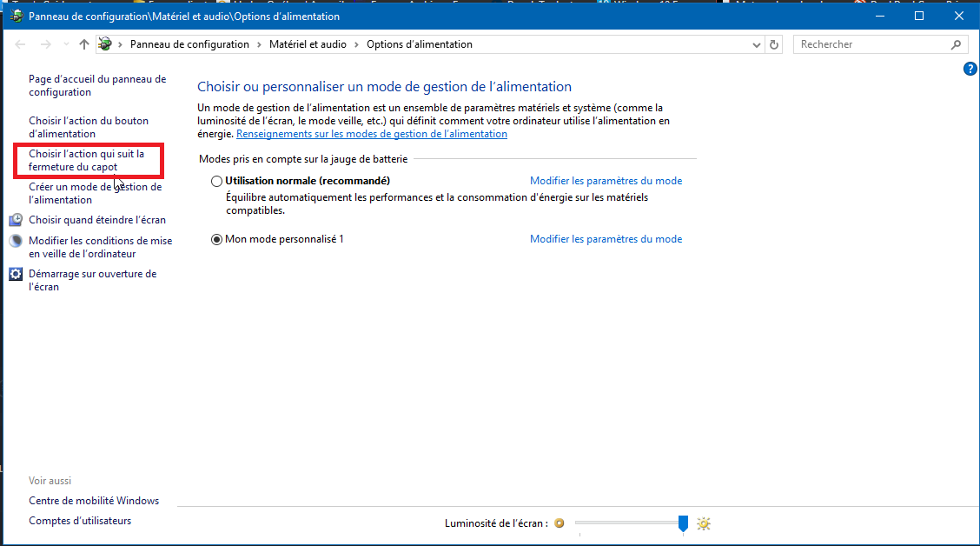This screenshot has height=546, width=980.
Task: Click the bright sun icon right of slider
Action: 704,523
